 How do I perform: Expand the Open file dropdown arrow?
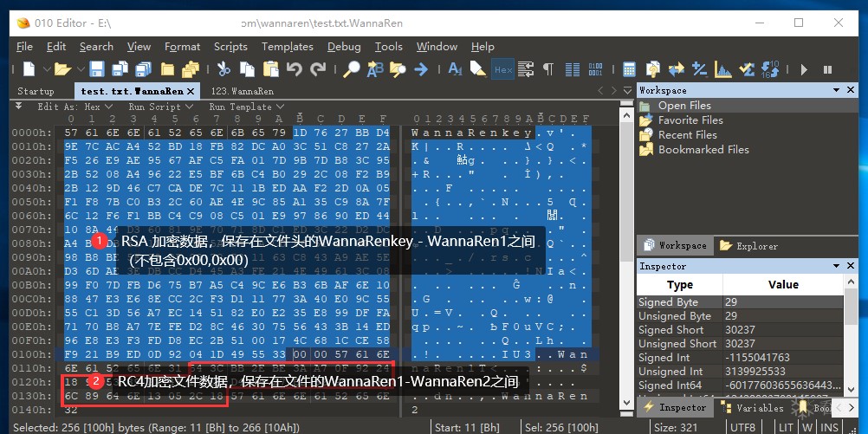81,69
